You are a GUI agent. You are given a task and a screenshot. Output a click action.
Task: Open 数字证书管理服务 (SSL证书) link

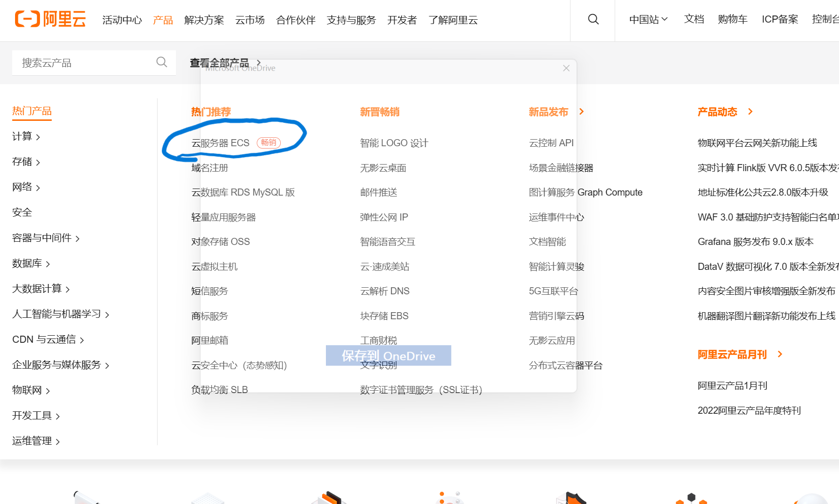[x=421, y=390]
